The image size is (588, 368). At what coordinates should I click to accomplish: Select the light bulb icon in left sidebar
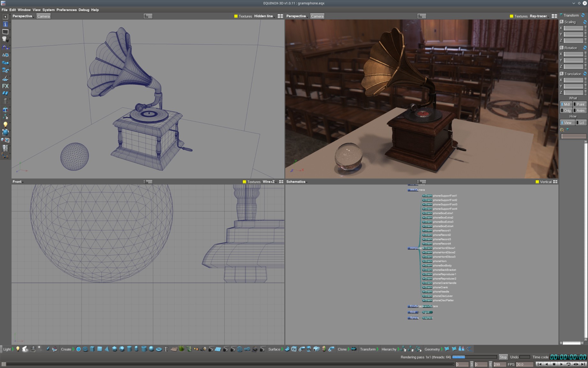tap(5, 125)
